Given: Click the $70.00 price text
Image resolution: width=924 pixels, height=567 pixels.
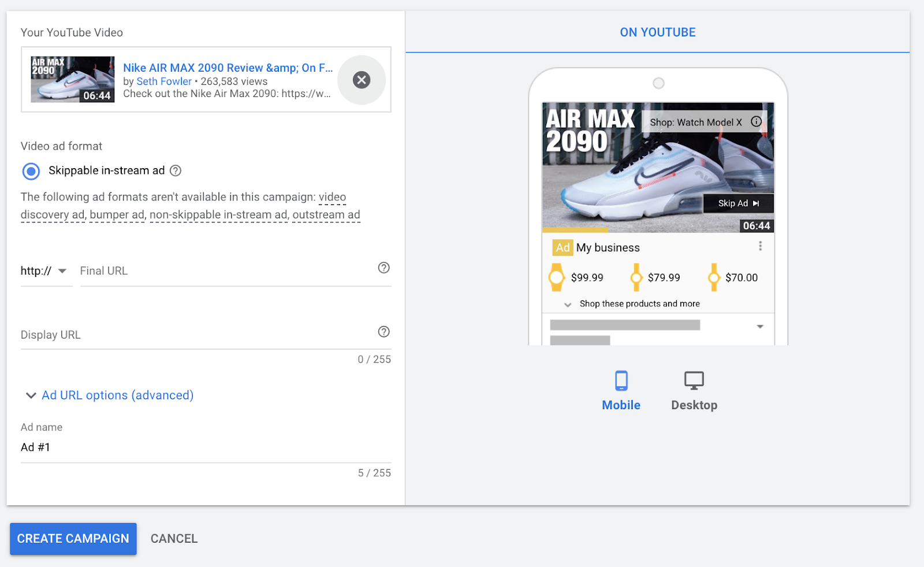Looking at the screenshot, I should [x=742, y=277].
